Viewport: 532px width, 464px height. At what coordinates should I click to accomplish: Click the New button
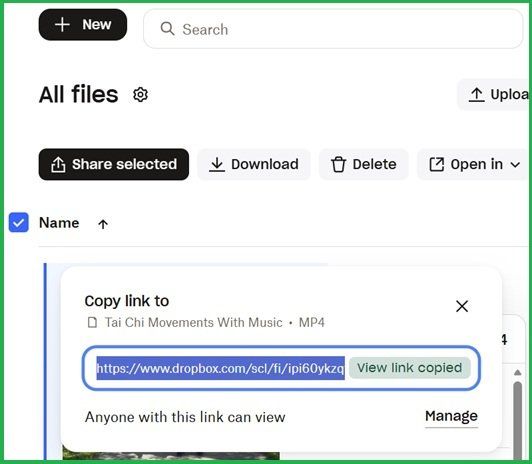coord(83,25)
